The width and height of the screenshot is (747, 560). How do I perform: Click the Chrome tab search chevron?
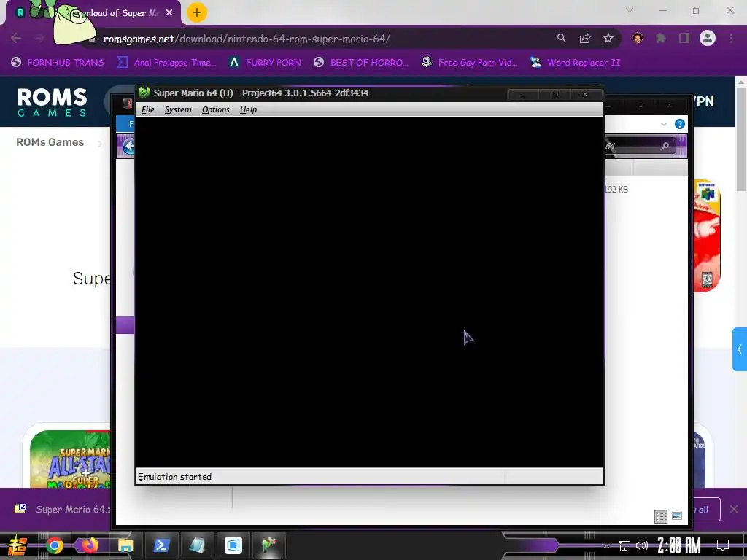(630, 10)
